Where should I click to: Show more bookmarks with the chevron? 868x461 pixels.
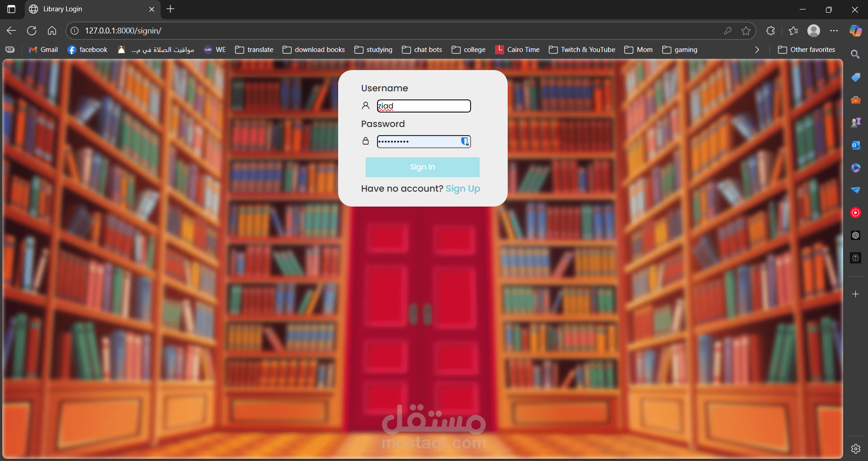coord(757,50)
